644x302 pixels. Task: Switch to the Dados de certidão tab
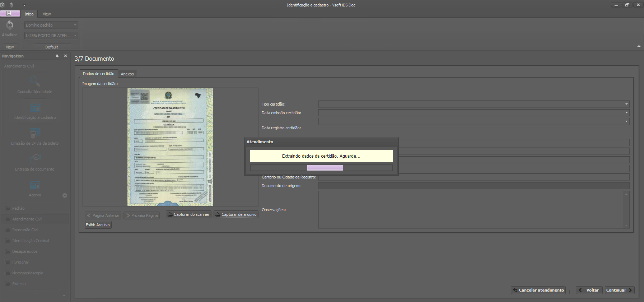tap(98, 74)
